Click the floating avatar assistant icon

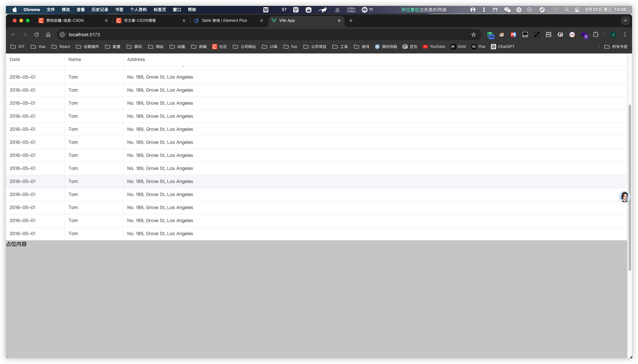pos(624,197)
